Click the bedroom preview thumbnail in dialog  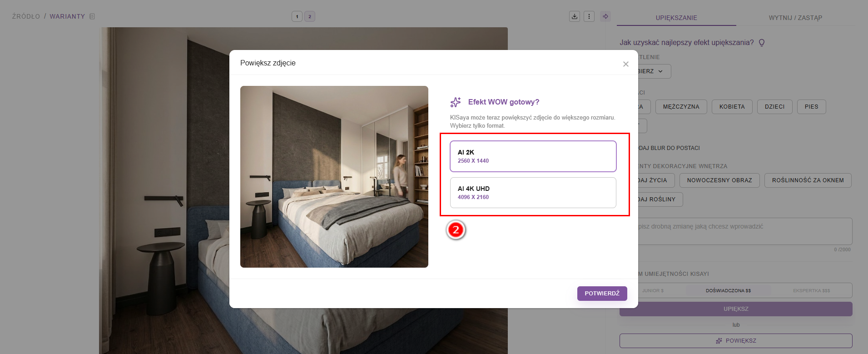pos(334,177)
